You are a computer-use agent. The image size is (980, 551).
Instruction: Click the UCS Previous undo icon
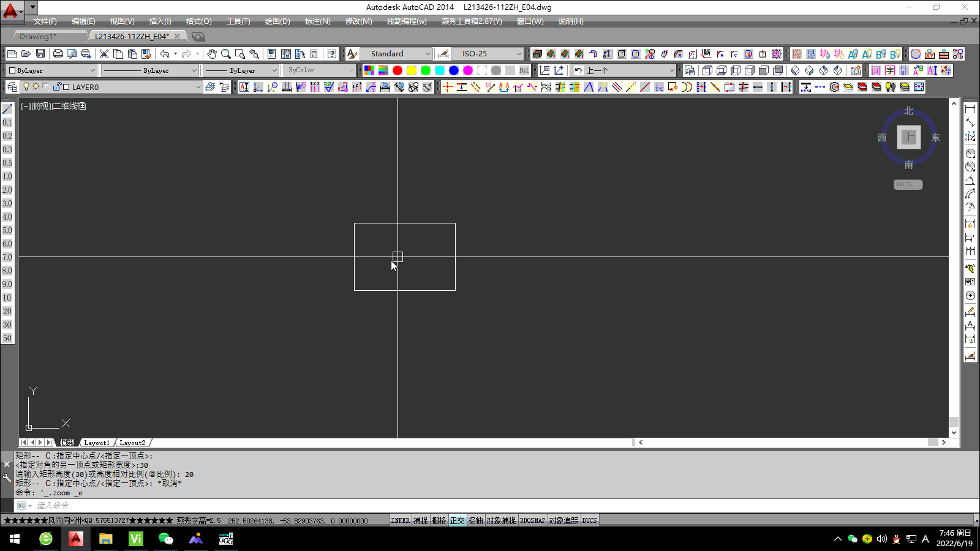tap(578, 70)
